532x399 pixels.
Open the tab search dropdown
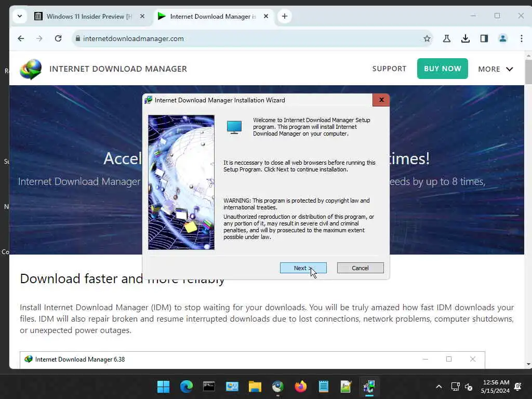click(20, 16)
